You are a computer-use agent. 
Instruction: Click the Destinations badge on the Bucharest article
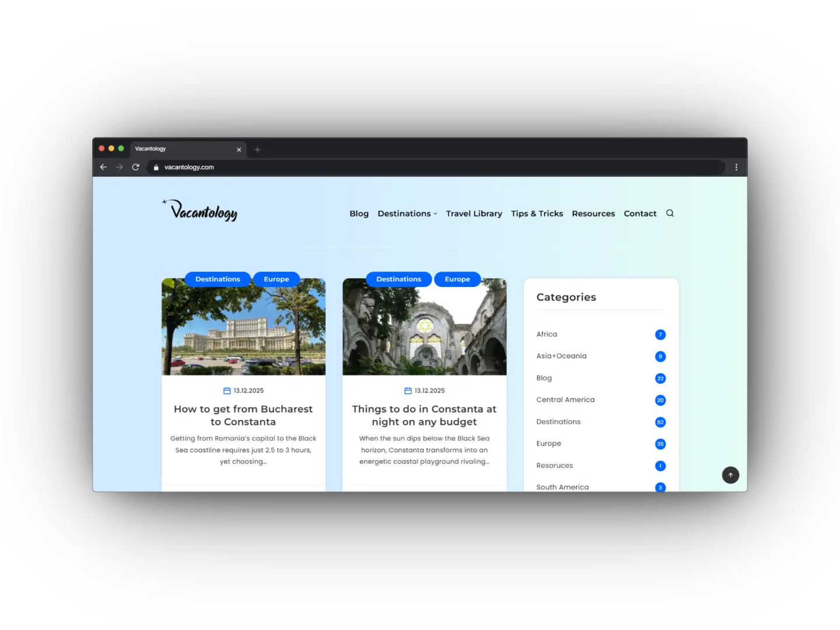click(218, 279)
